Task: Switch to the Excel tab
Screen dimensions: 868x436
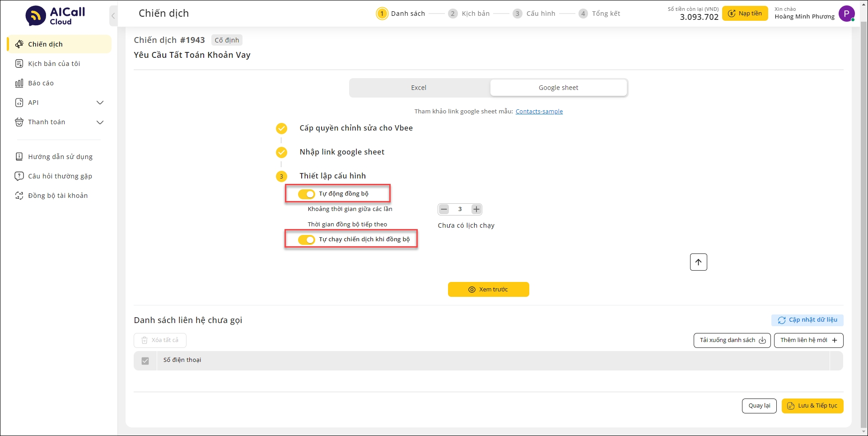Action: pyautogui.click(x=419, y=88)
